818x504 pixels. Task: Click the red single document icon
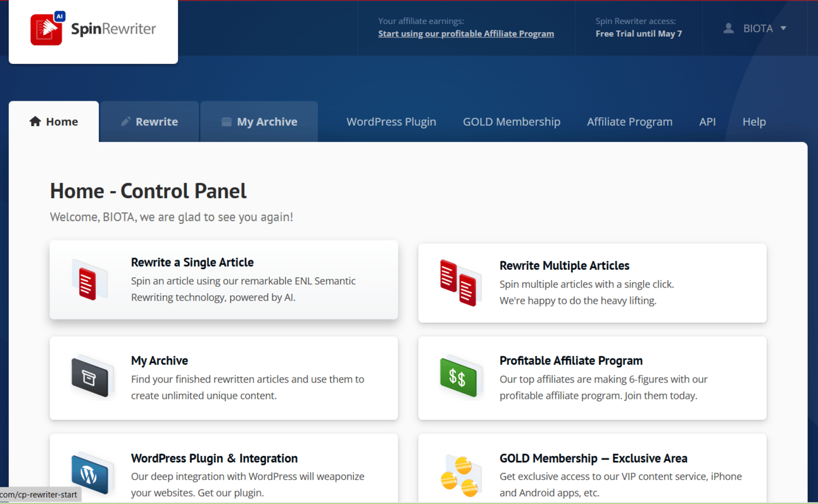(89, 280)
